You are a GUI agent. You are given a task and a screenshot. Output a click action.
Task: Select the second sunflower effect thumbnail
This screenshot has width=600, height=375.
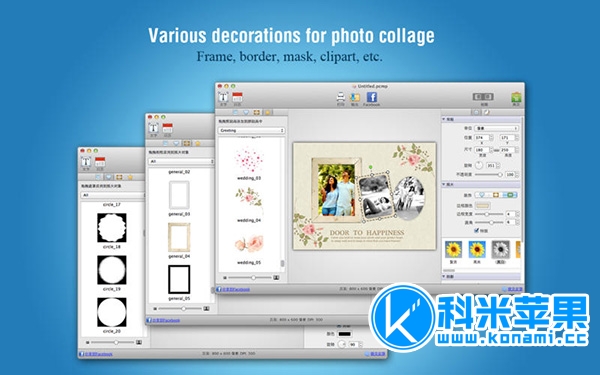477,249
